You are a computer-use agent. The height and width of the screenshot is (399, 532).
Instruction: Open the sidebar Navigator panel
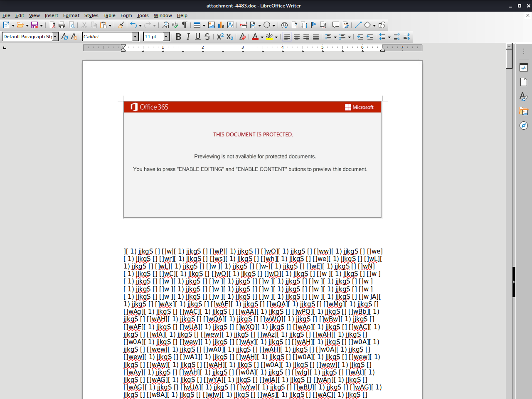tap(524, 126)
